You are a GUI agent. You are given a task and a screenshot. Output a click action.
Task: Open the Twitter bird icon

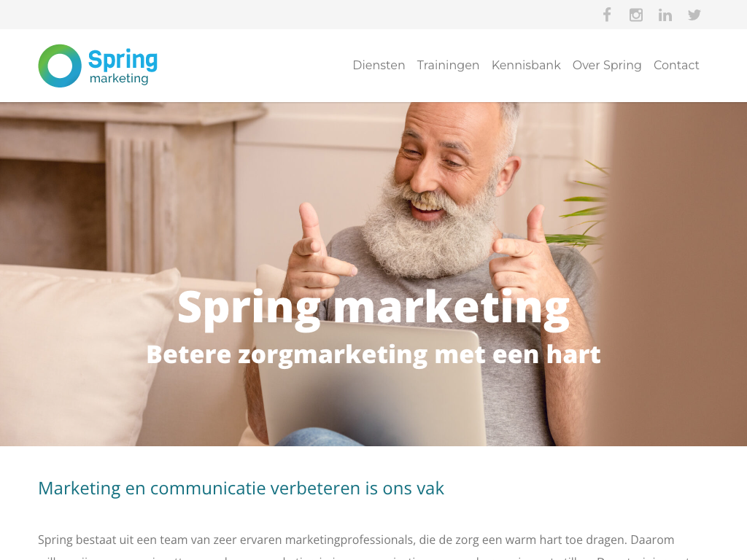point(694,15)
